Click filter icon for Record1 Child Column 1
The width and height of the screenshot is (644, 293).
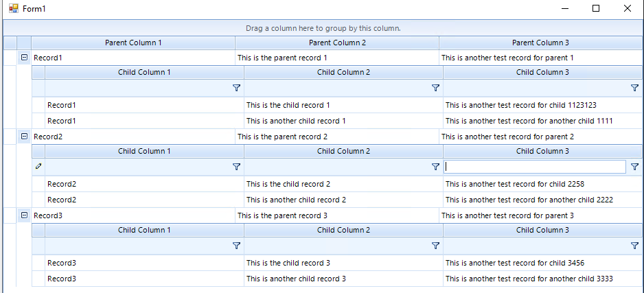[x=237, y=88]
